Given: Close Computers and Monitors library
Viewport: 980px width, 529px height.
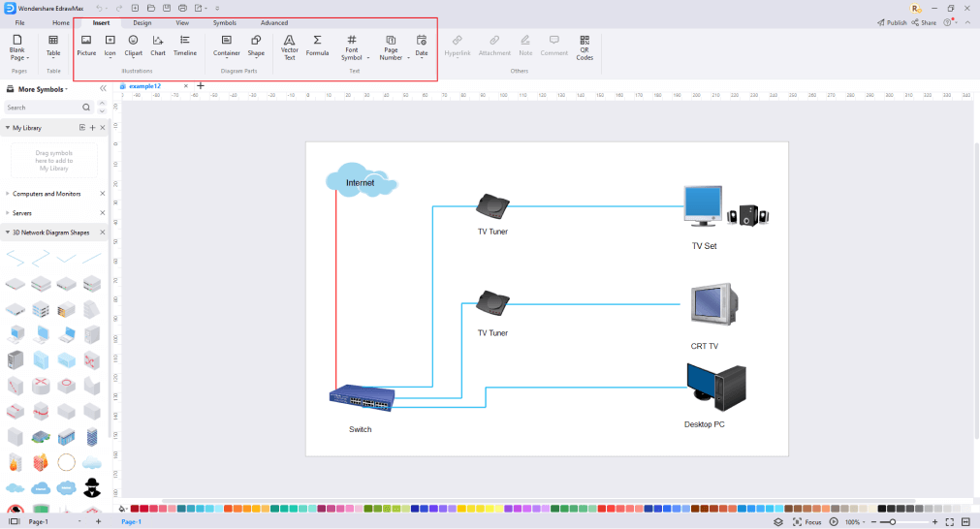Looking at the screenshot, I should (103, 194).
